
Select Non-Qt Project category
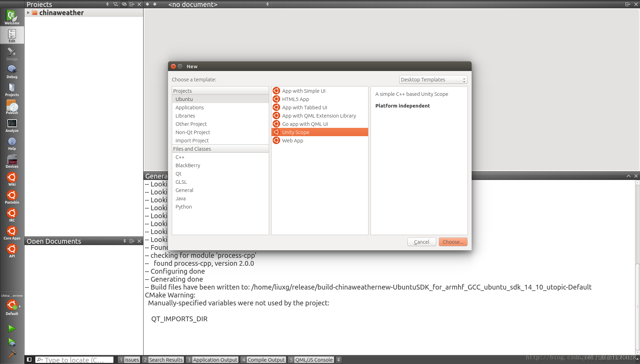220,132
